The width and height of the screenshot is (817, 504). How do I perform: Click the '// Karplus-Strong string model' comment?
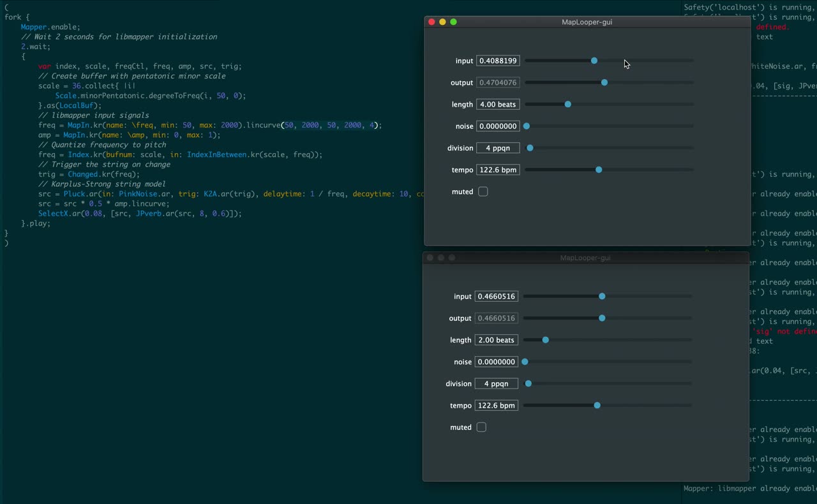102,184
